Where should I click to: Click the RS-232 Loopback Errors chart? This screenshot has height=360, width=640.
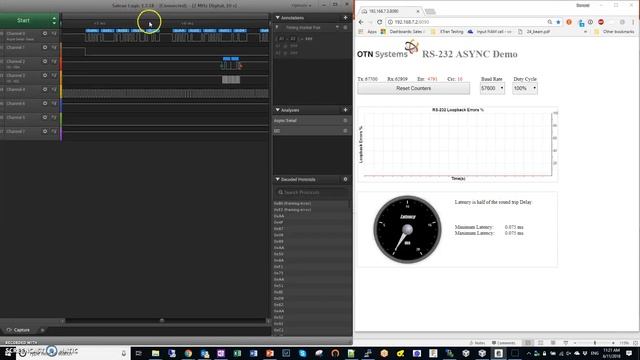(x=458, y=144)
